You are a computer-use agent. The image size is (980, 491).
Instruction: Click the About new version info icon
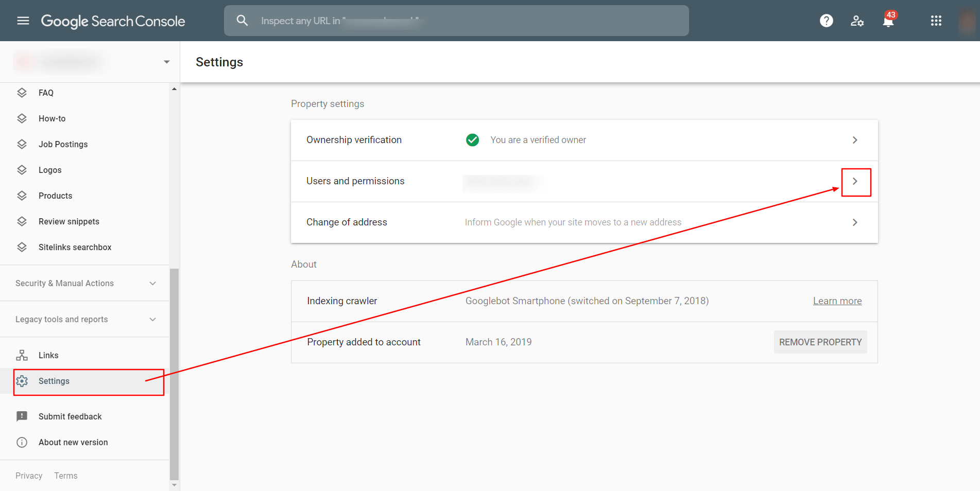22,442
